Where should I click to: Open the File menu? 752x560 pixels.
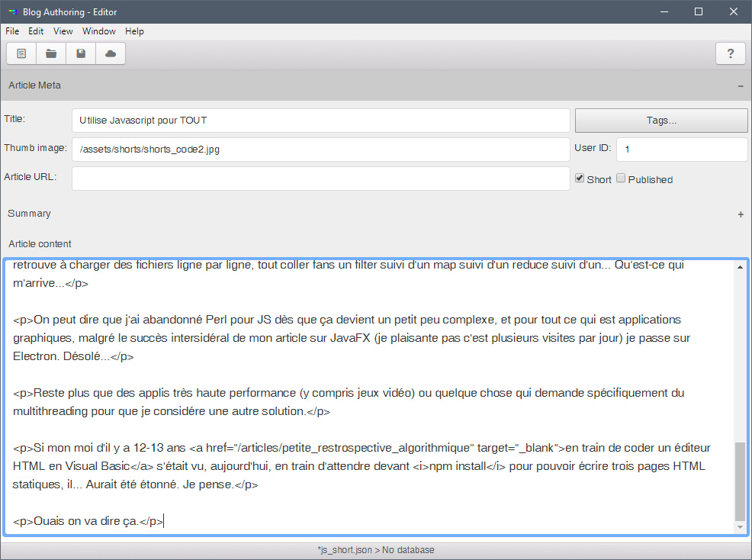click(x=12, y=31)
